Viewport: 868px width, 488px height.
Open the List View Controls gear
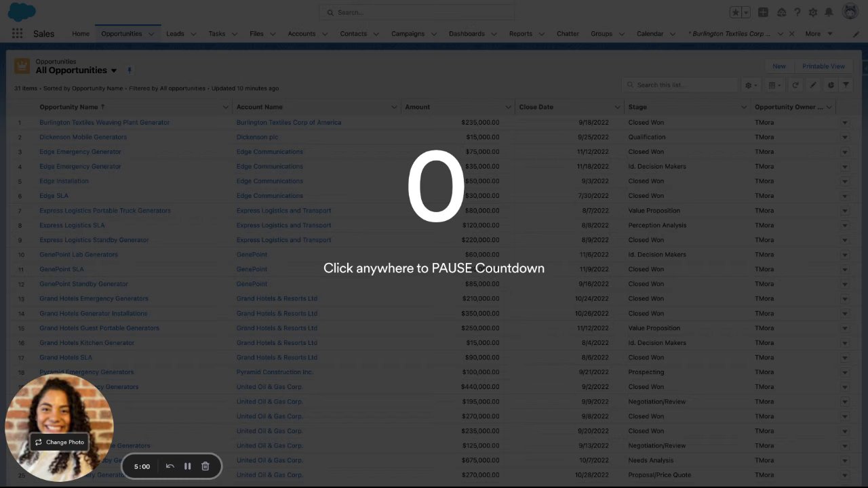point(751,85)
